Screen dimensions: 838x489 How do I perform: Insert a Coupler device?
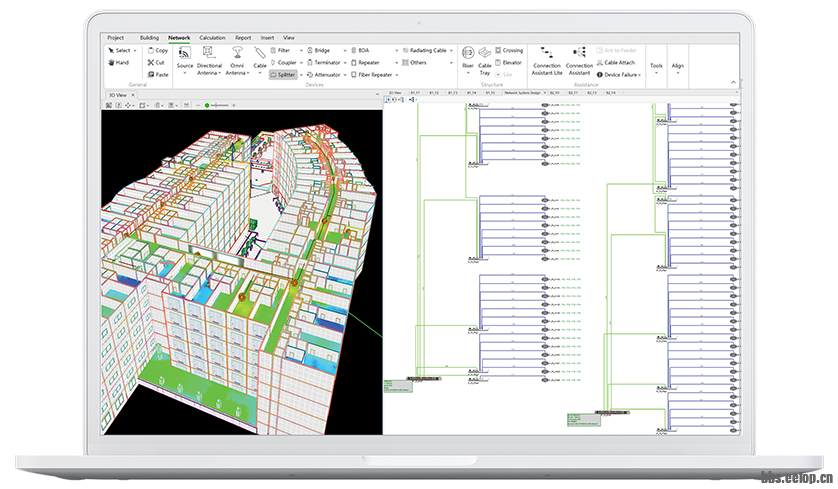(284, 63)
